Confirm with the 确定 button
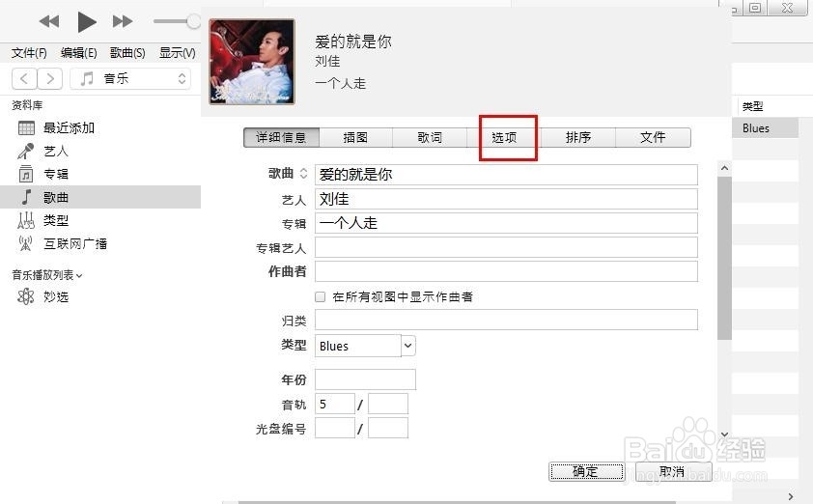This screenshot has height=504, width=813. point(586,471)
